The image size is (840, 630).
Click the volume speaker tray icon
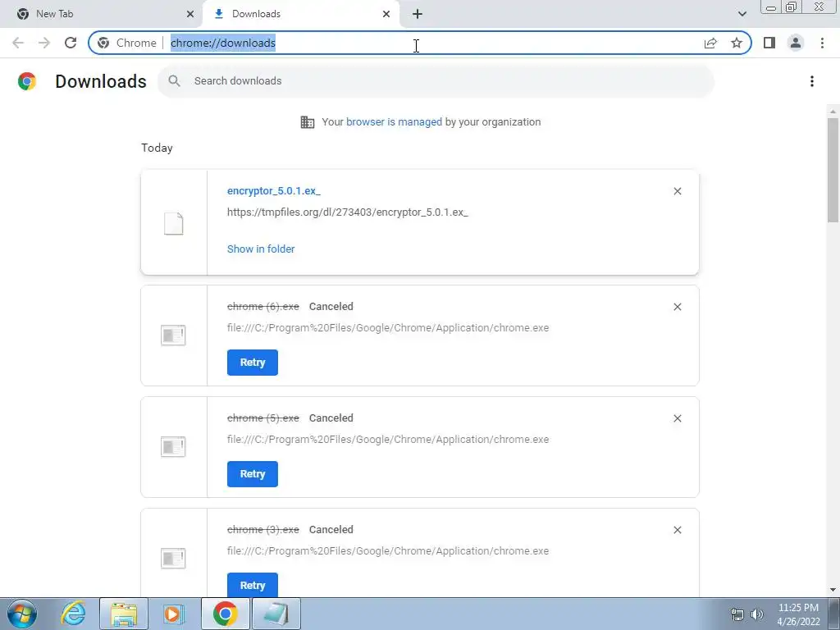[757, 614]
